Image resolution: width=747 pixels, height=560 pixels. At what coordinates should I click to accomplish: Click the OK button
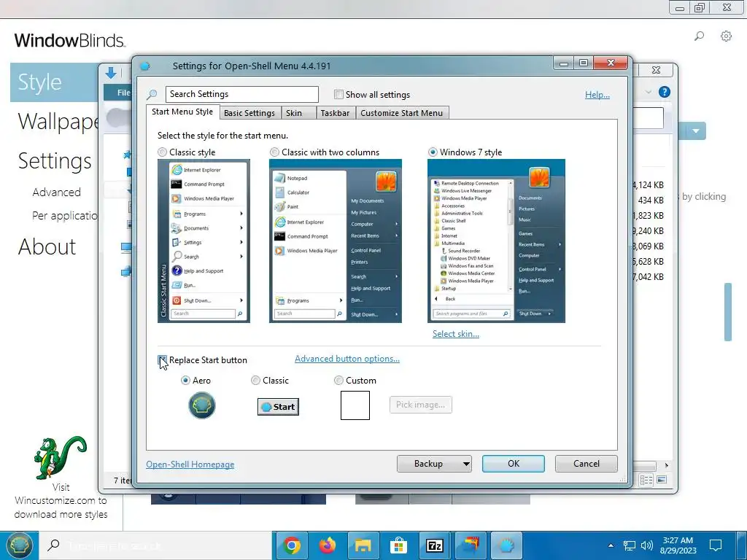pyautogui.click(x=513, y=463)
